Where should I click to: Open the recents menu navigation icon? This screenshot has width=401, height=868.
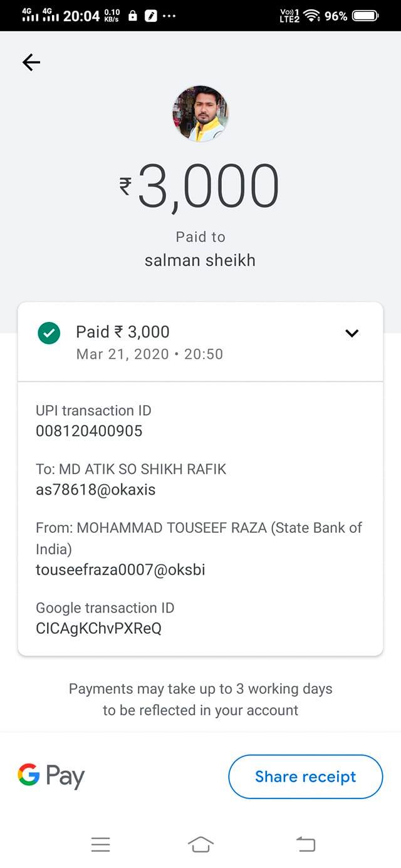pyautogui.click(x=100, y=845)
